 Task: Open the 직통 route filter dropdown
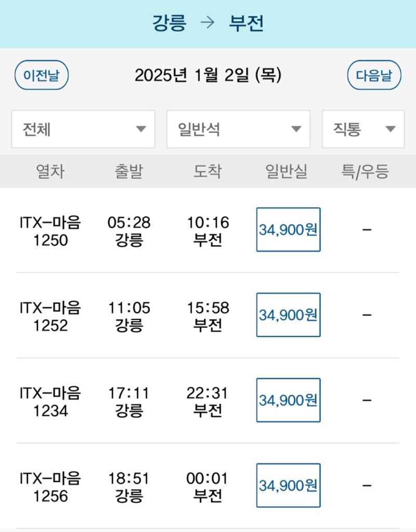[362, 129]
